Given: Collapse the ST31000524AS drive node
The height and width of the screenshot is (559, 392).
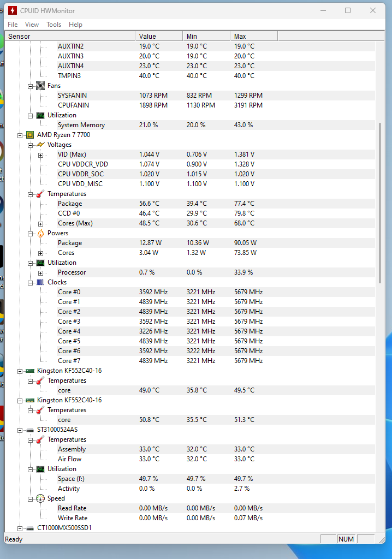Looking at the screenshot, I should coord(20,430).
